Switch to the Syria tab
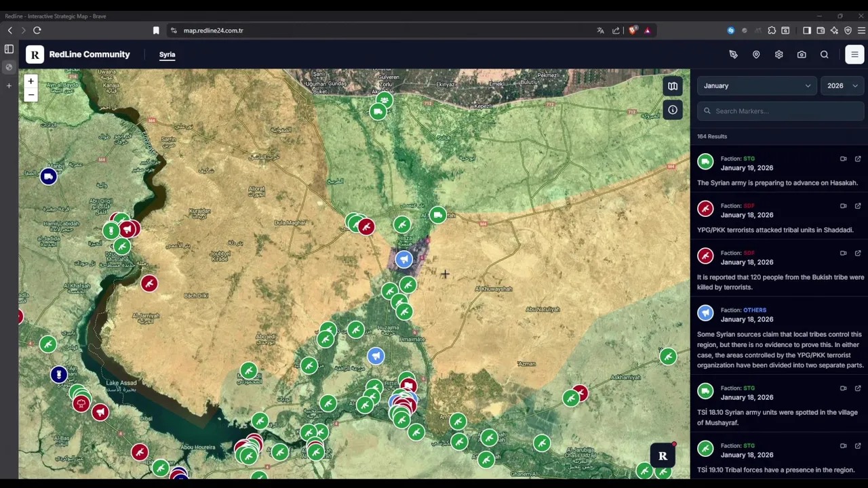The width and height of the screenshot is (868, 488). [x=167, y=54]
